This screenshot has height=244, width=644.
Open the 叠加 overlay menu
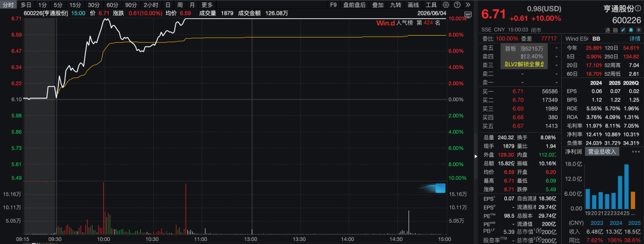[378, 5]
